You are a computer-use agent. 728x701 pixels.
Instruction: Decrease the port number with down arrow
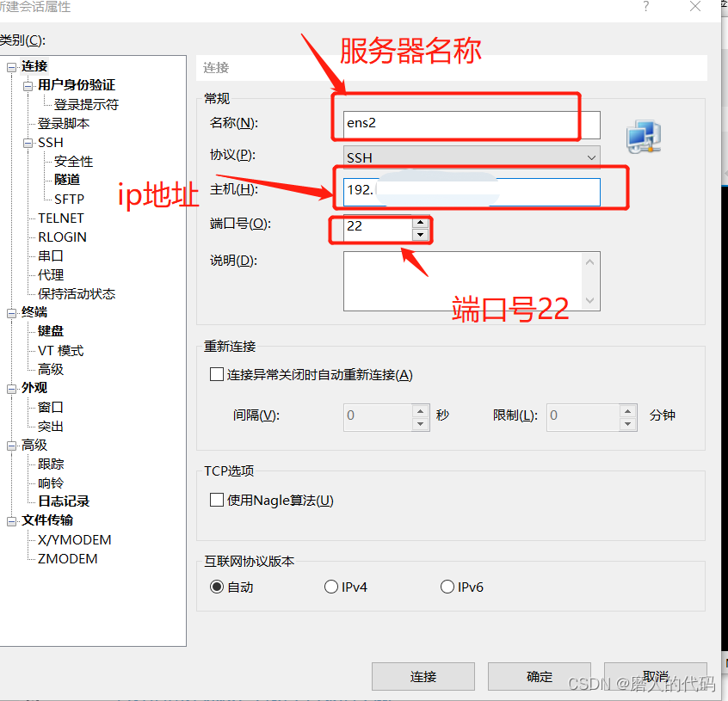click(420, 235)
